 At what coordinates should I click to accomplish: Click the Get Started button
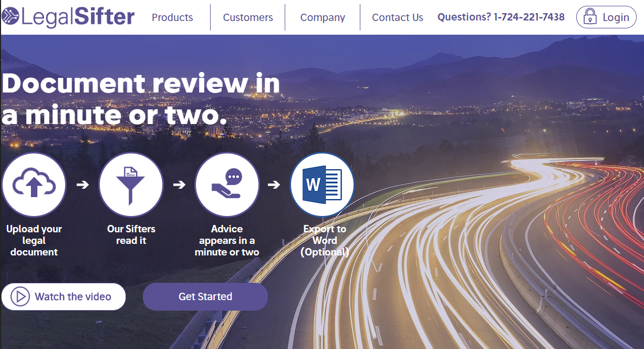205,296
